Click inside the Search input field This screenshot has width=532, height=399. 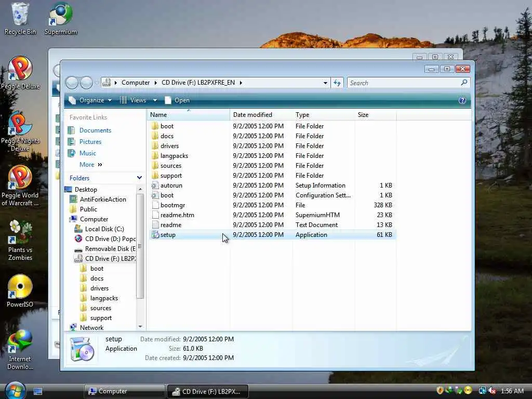pos(404,83)
